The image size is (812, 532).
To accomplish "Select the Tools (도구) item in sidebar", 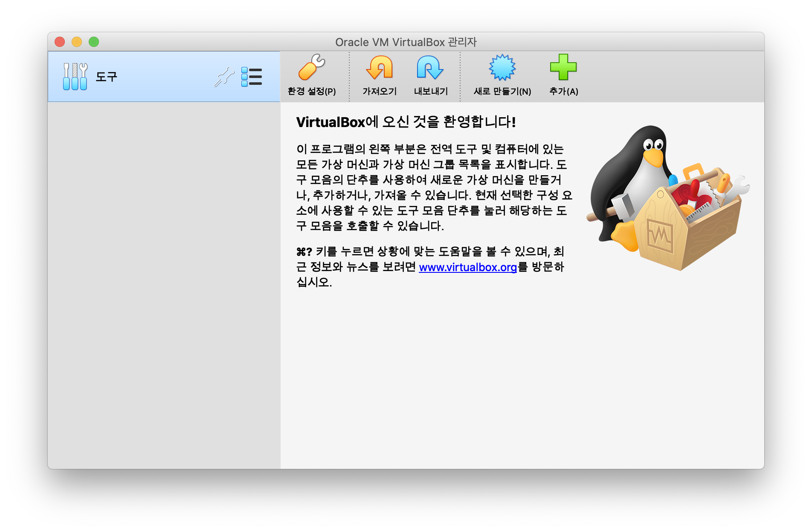I will [164, 77].
